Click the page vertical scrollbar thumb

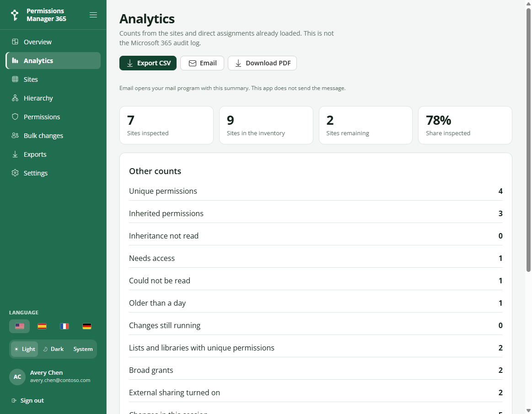click(x=529, y=139)
